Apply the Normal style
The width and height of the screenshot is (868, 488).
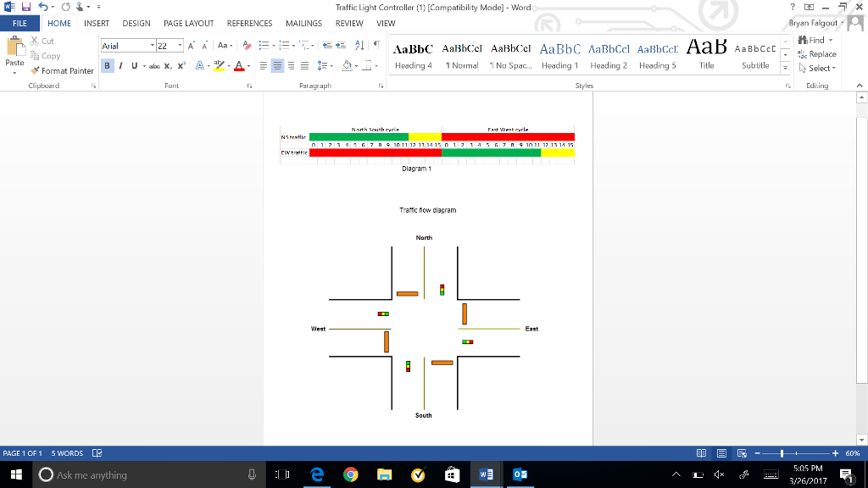pos(462,56)
